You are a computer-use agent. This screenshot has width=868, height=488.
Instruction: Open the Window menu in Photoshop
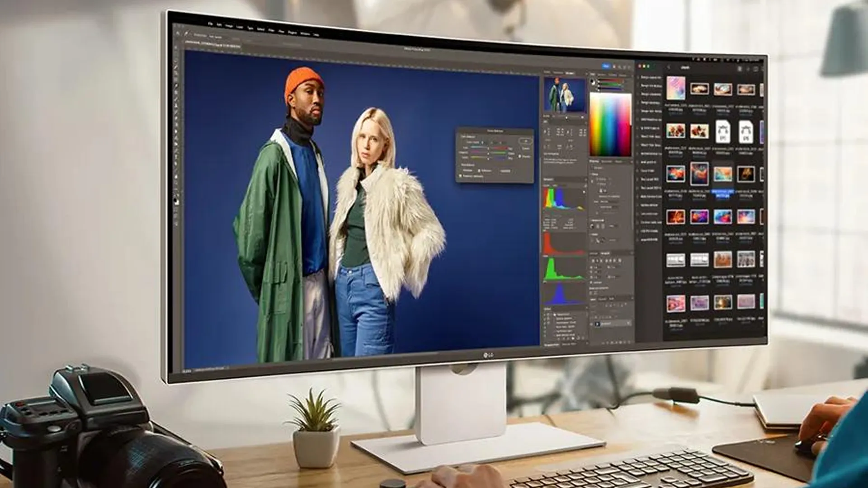pos(305,33)
